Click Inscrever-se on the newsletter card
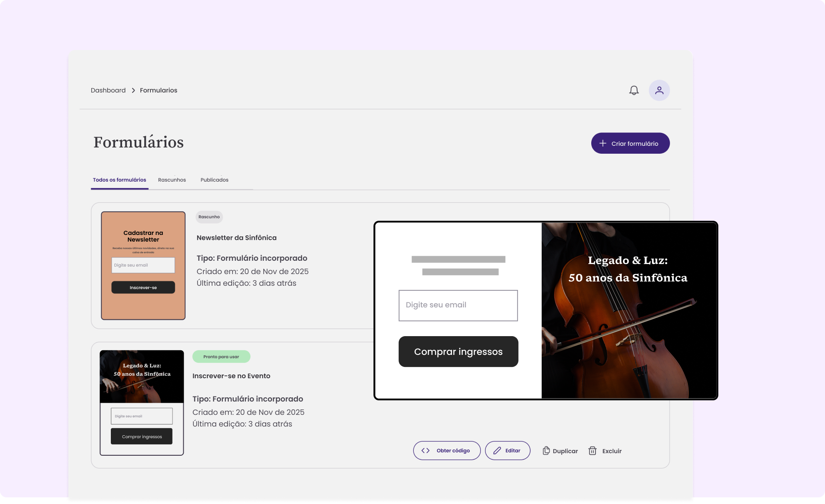 (x=143, y=287)
